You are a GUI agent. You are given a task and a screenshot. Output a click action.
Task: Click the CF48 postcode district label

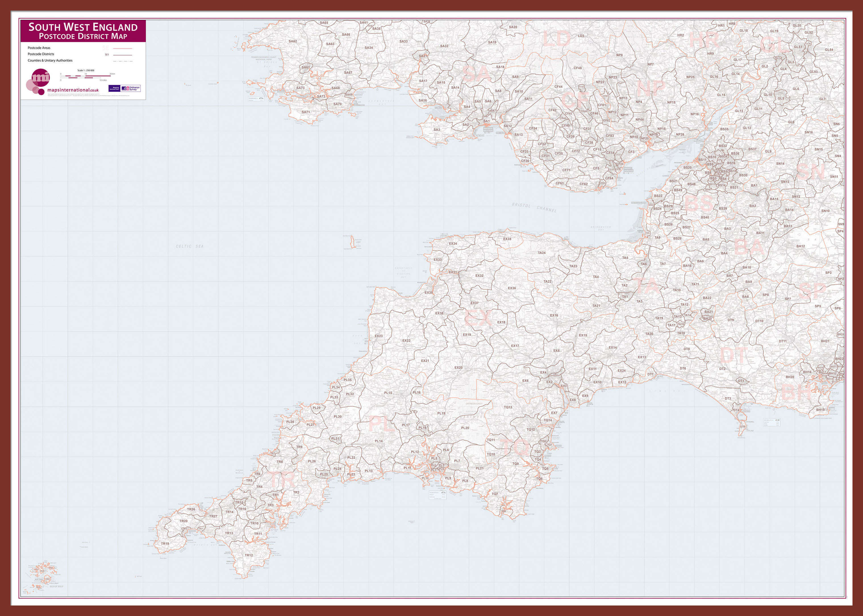point(577,68)
